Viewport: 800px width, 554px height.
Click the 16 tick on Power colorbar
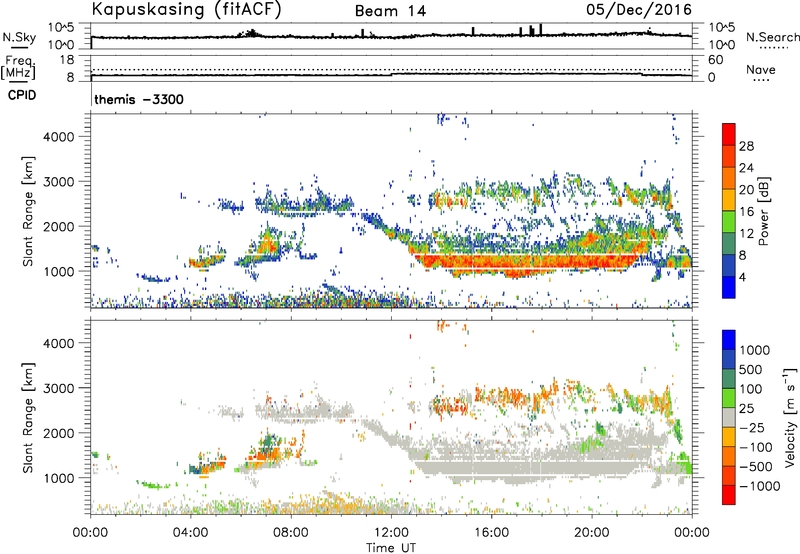click(746, 212)
